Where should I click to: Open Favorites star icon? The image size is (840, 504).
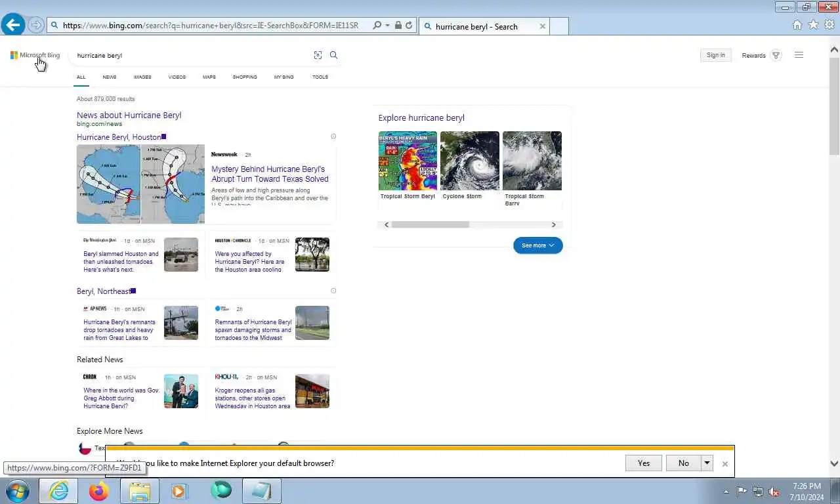(x=813, y=25)
